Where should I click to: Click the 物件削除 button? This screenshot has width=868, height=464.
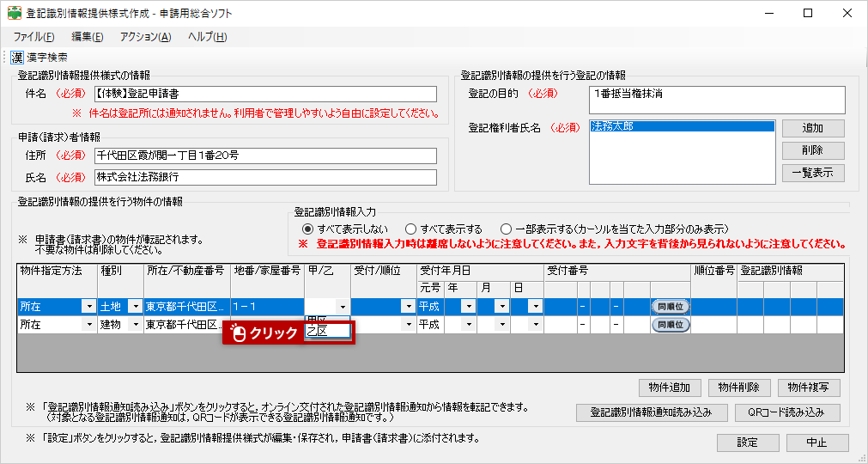click(x=739, y=388)
